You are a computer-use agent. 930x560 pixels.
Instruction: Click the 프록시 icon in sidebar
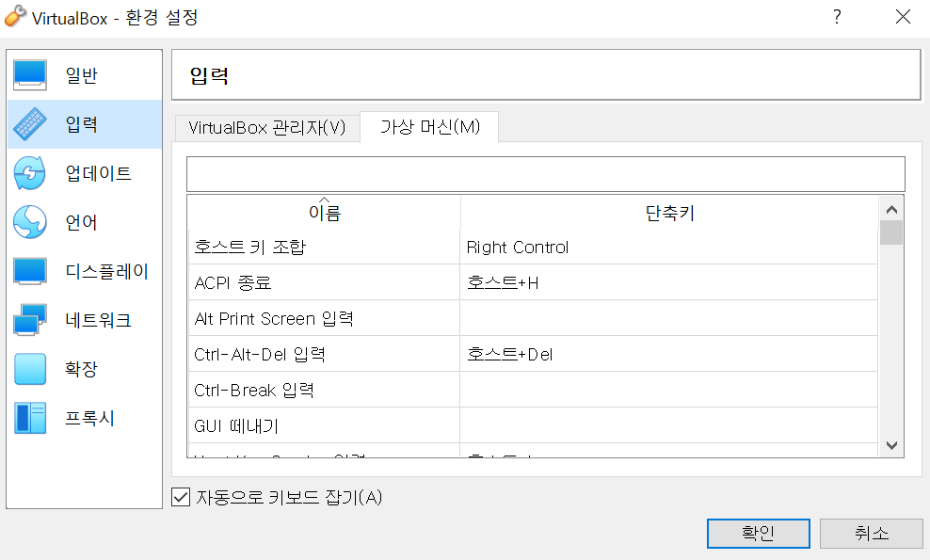coord(30,418)
